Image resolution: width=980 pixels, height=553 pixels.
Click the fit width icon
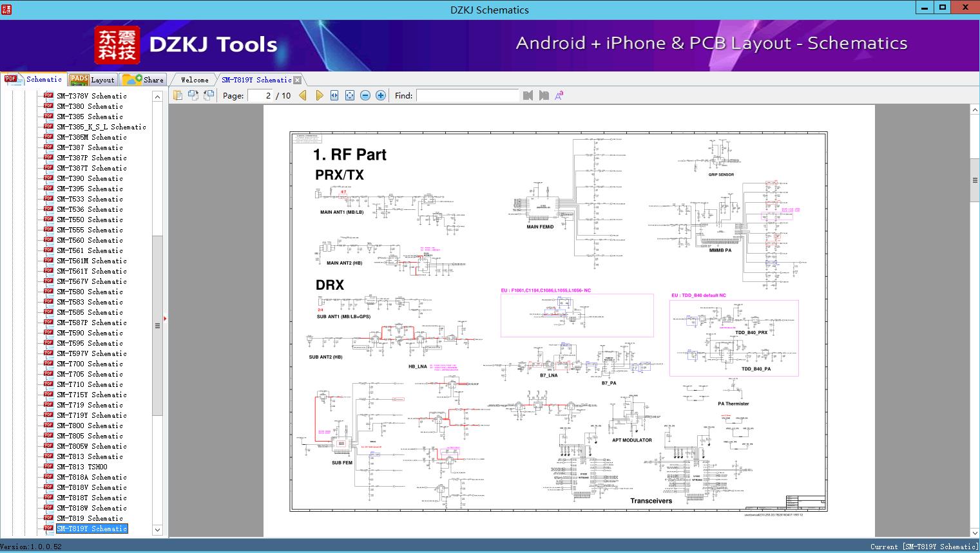334,95
